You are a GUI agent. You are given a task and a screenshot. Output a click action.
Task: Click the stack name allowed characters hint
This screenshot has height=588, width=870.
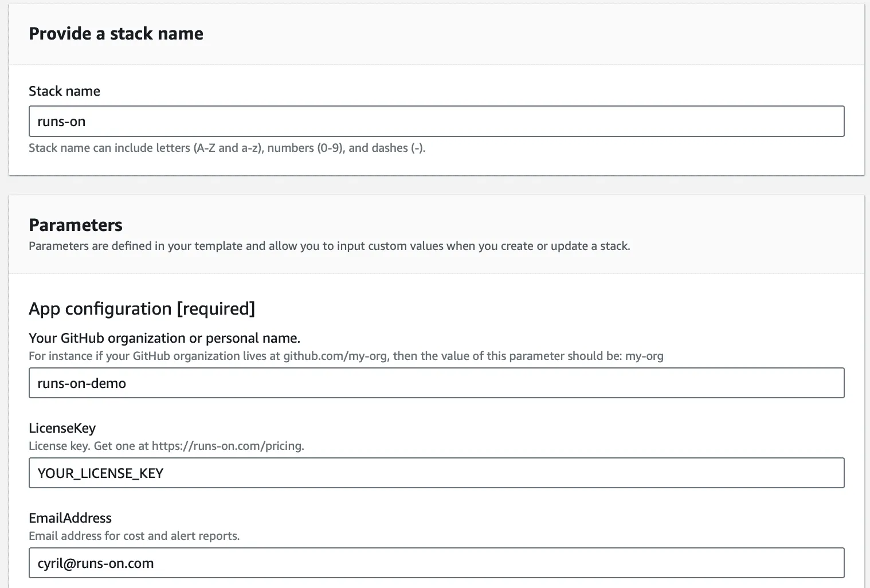pos(227,148)
